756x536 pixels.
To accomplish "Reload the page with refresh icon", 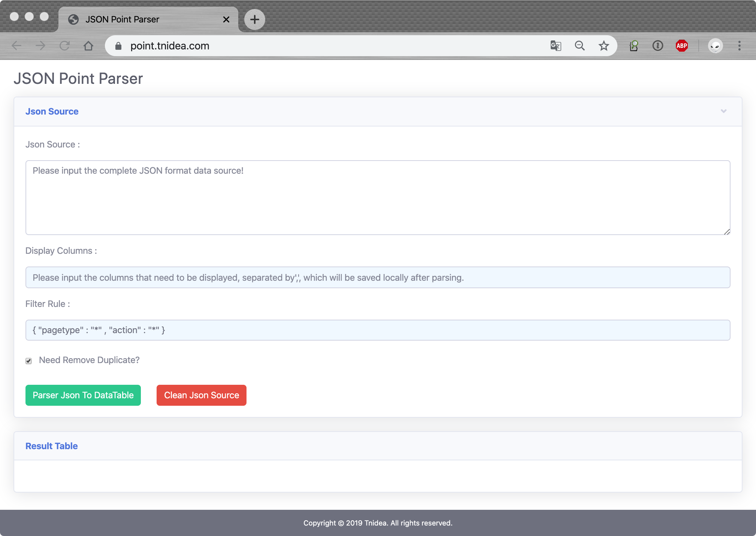I will coord(64,46).
